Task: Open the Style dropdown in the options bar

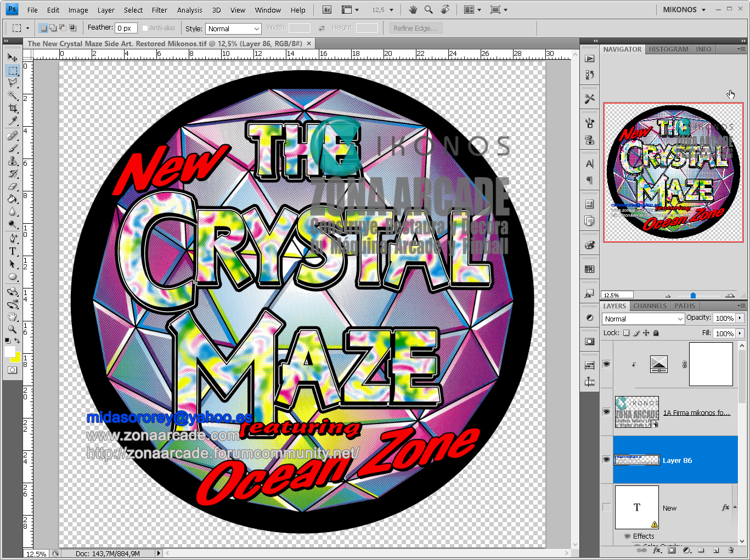Action: pyautogui.click(x=233, y=28)
